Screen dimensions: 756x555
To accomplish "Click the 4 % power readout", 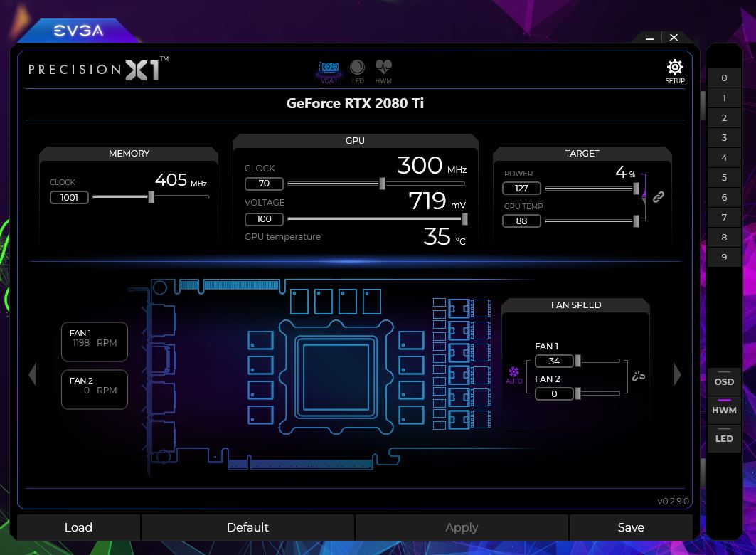I will coord(625,172).
